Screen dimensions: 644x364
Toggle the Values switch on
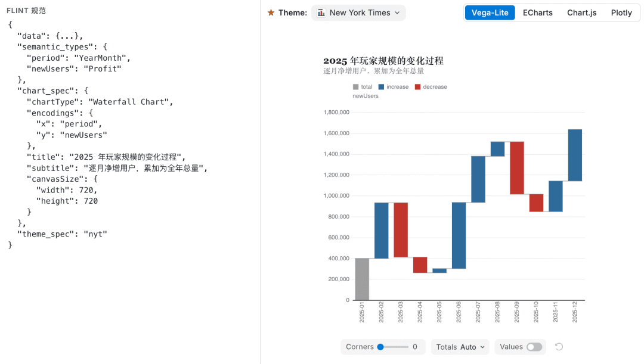534,347
